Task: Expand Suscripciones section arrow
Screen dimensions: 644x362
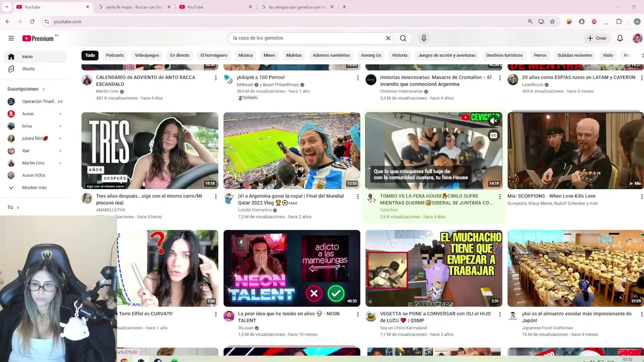Action: 43,89
